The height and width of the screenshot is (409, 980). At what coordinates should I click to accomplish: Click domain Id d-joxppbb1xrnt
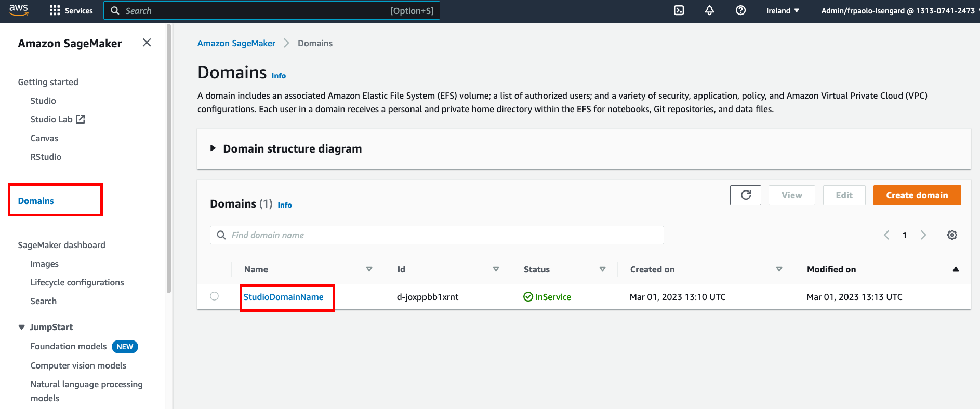click(428, 297)
